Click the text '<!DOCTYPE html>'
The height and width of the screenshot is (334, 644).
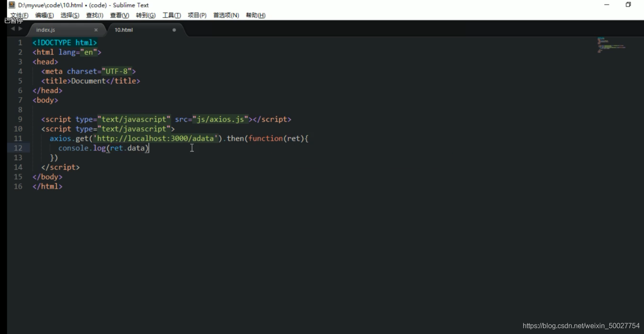[x=65, y=43]
